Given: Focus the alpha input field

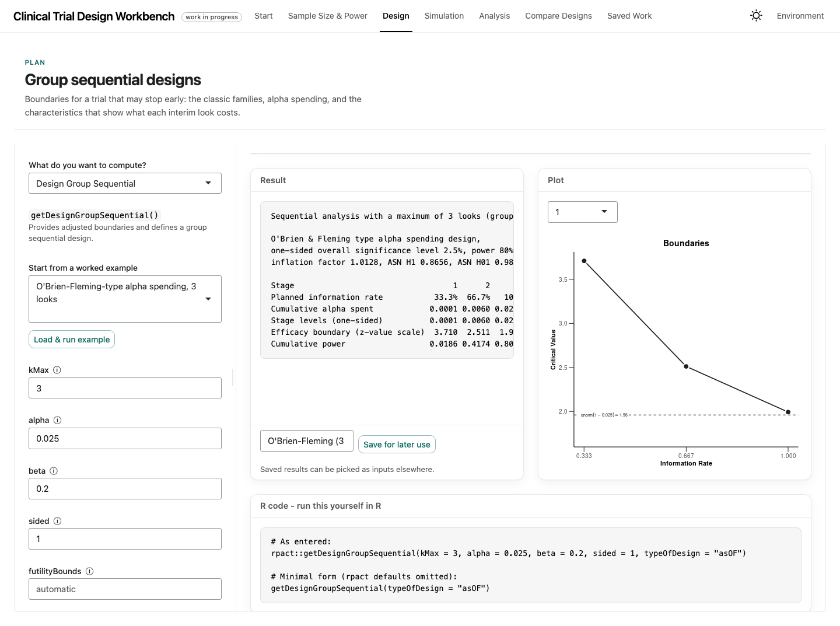Looking at the screenshot, I should click(125, 438).
